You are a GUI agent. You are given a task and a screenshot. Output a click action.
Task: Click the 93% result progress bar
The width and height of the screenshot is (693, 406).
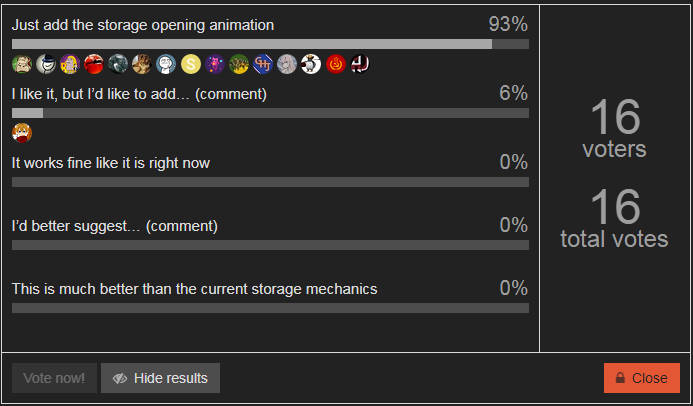click(x=270, y=44)
